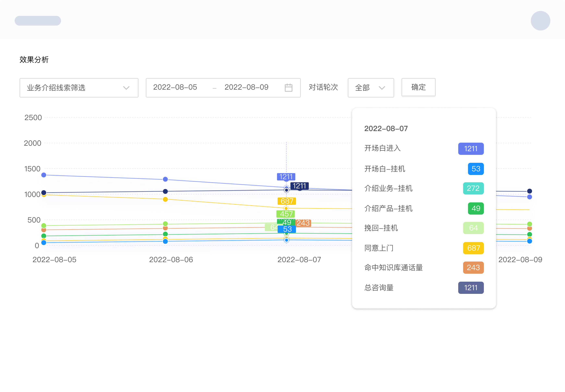
Task: Click purple 1211 swatch for 开场白进入
Action: (471, 149)
